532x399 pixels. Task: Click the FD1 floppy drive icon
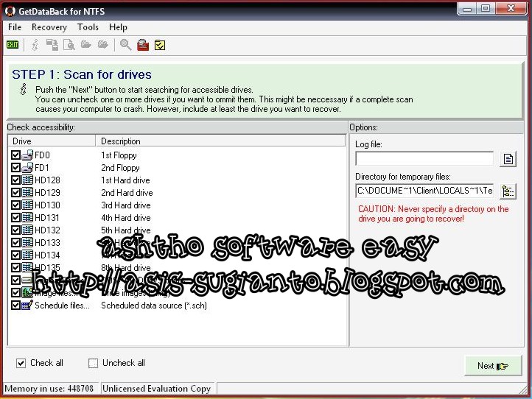click(x=27, y=167)
